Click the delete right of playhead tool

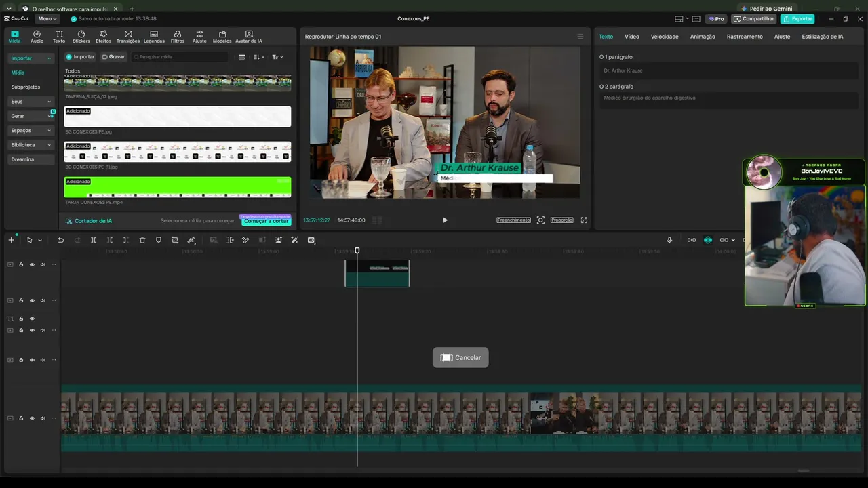[x=126, y=240]
